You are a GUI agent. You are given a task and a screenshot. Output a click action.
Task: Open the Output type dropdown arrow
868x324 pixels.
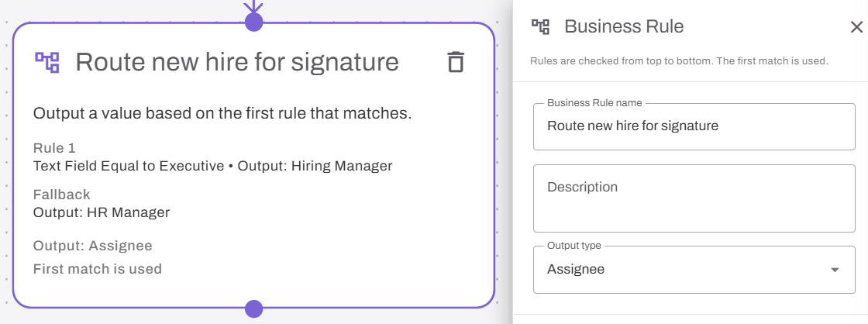pos(835,270)
